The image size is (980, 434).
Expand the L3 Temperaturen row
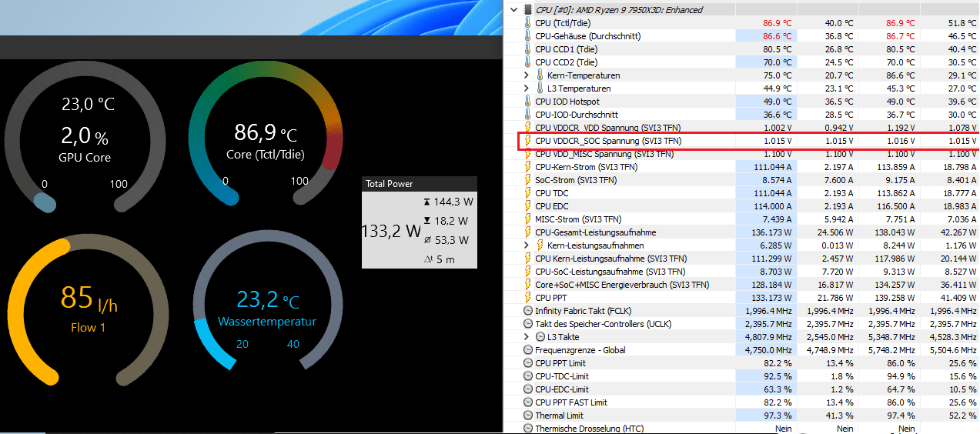527,88
